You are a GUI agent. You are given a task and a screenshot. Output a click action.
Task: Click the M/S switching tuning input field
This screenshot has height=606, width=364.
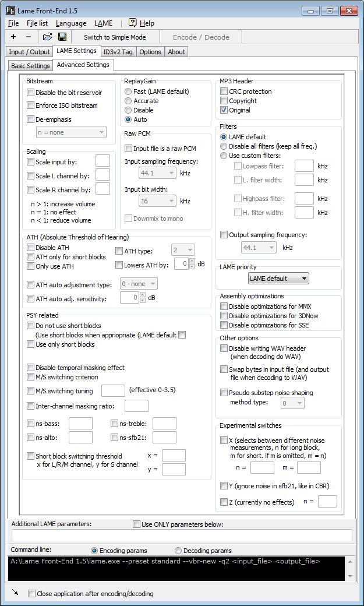(x=113, y=391)
